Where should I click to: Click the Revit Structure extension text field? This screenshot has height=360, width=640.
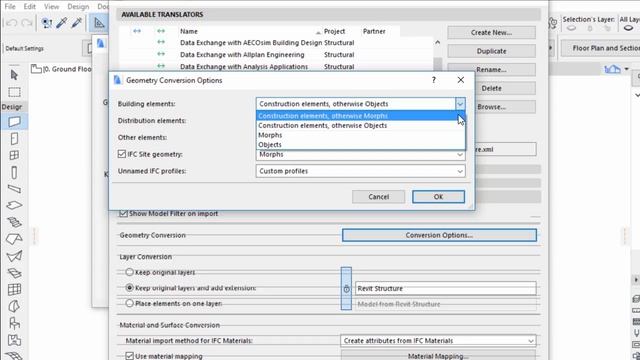[x=446, y=289]
